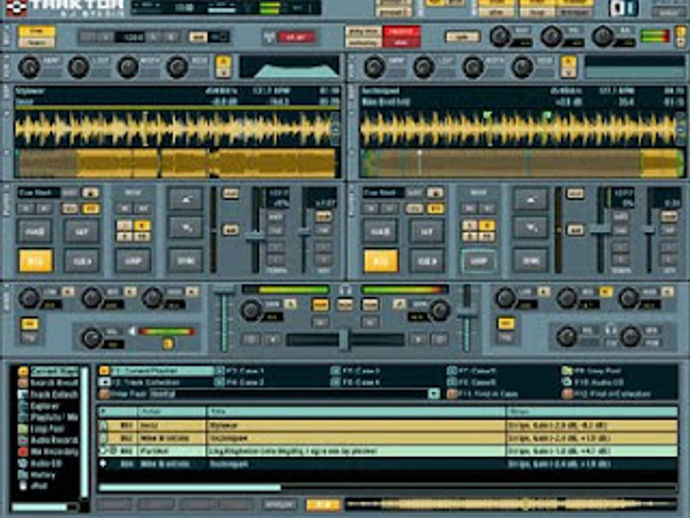The width and height of the screenshot is (690, 518).
Task: Start playback with left deck yellow Play button
Action: click(36, 261)
